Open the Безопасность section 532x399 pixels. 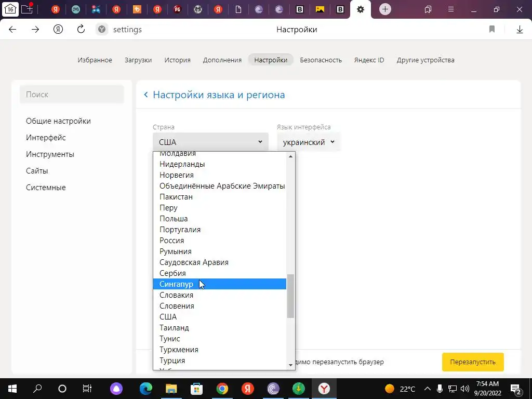click(x=321, y=60)
